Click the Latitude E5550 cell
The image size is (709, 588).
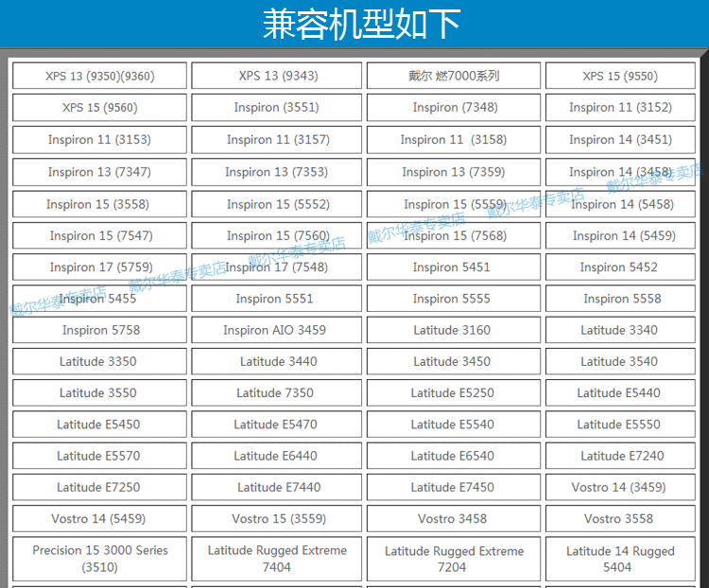620,424
